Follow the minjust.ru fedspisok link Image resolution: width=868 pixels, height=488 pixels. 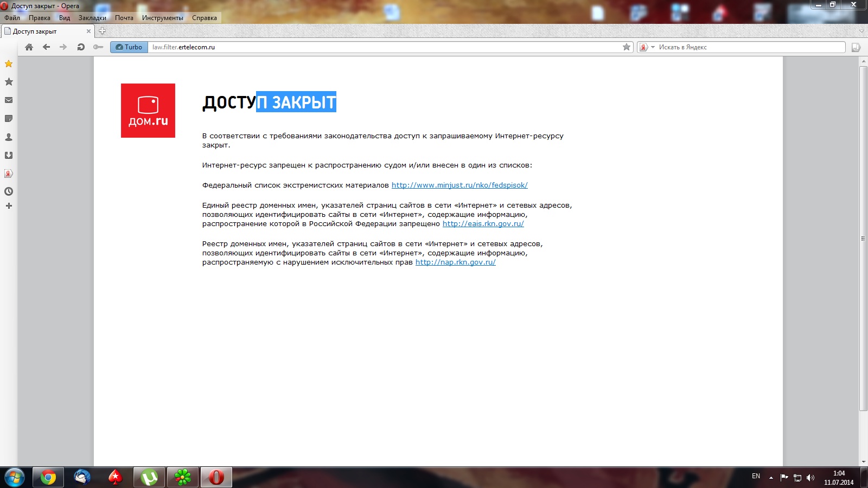(x=459, y=185)
